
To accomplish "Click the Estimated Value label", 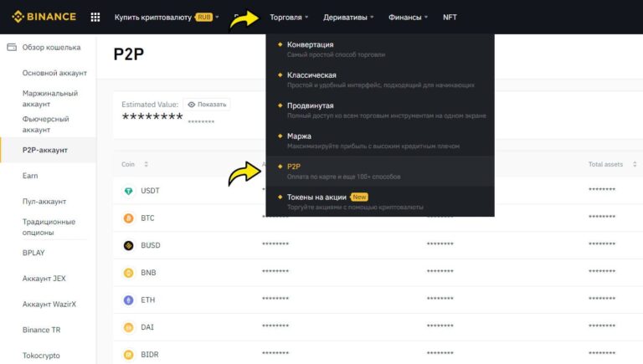I will pos(150,105).
